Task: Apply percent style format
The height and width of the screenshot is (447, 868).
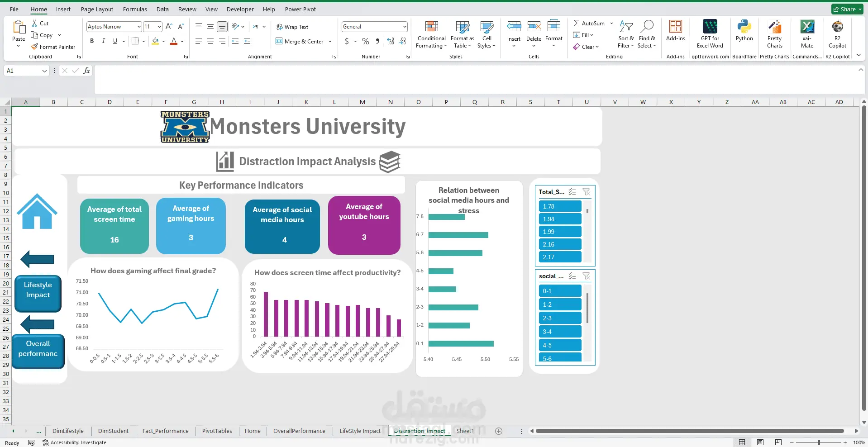Action: pos(366,41)
